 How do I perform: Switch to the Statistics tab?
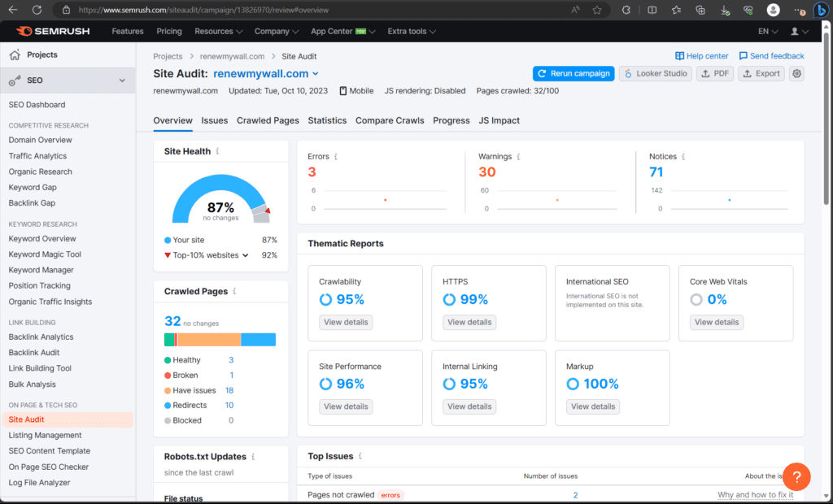point(327,120)
